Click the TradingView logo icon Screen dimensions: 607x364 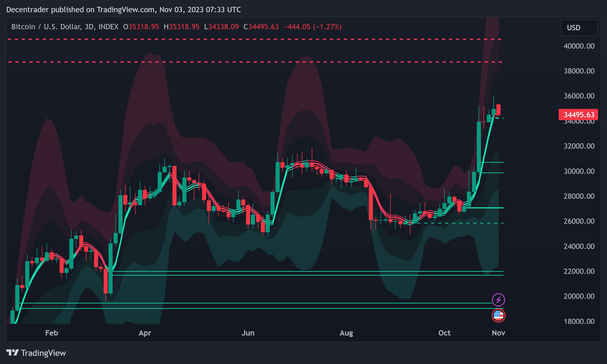[12, 353]
